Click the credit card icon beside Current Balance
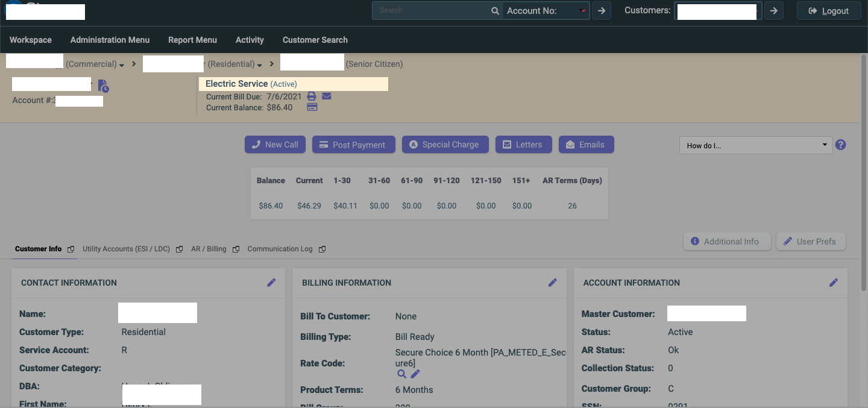This screenshot has width=868, height=408. (312, 107)
